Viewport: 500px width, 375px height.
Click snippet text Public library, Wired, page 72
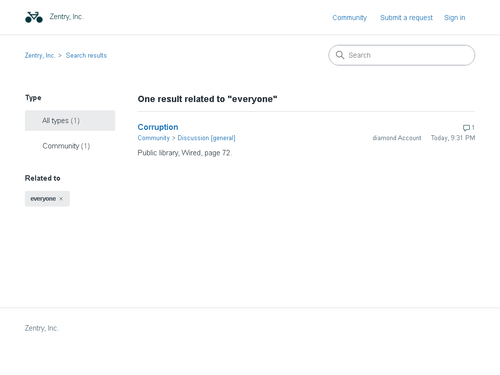tap(185, 153)
